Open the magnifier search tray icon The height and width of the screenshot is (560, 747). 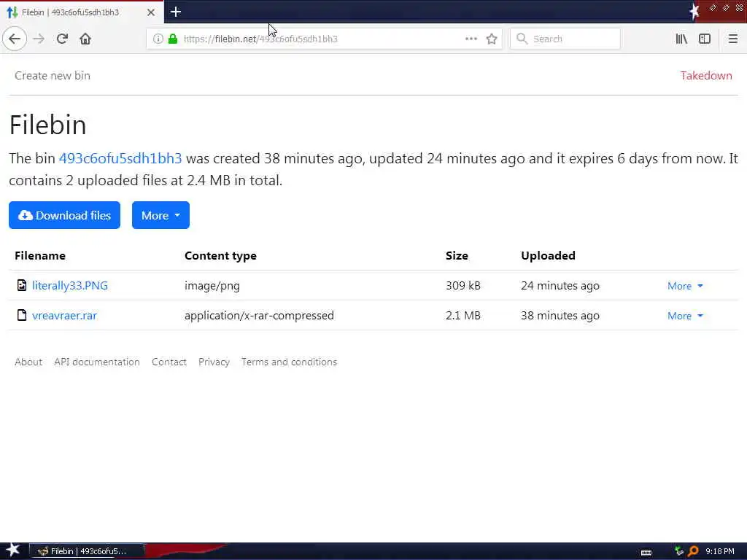point(694,551)
